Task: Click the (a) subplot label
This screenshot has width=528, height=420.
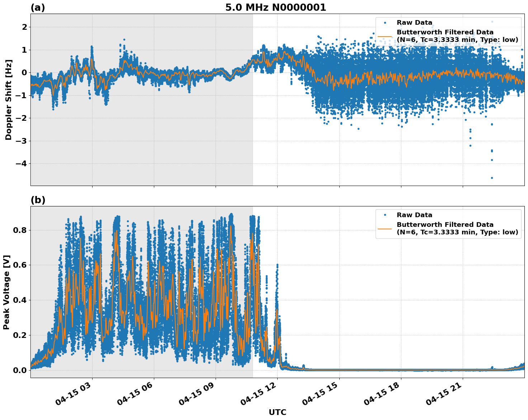Action: pos(38,7)
